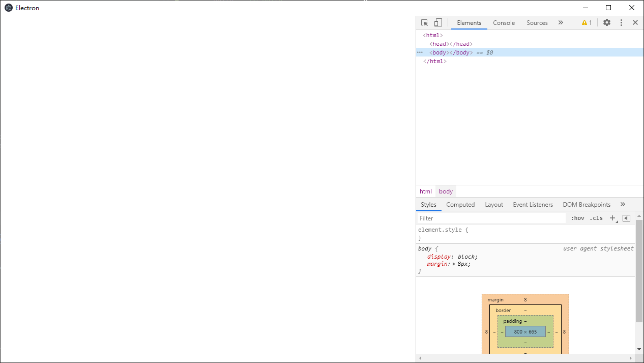This screenshot has width=644, height=363.
Task: Toggle the device toolbar emulation icon
Action: point(438,22)
